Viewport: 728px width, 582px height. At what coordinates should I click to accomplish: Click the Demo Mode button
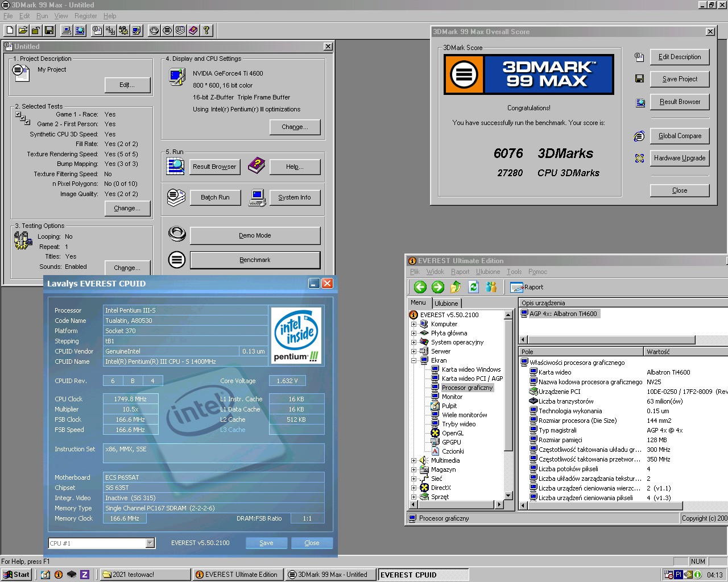coord(255,235)
